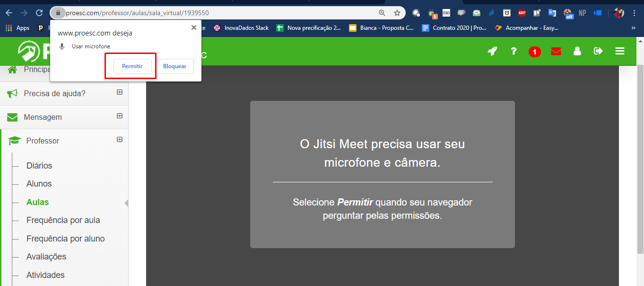Open the Apps shortcut in bookmarks bar
Screen dimensions: 644x286
click(17, 28)
